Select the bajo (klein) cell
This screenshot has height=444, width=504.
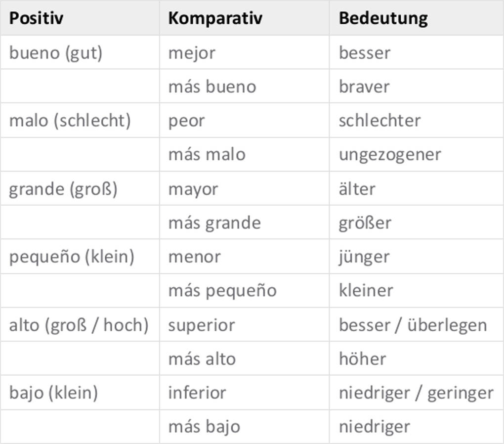(x=53, y=393)
